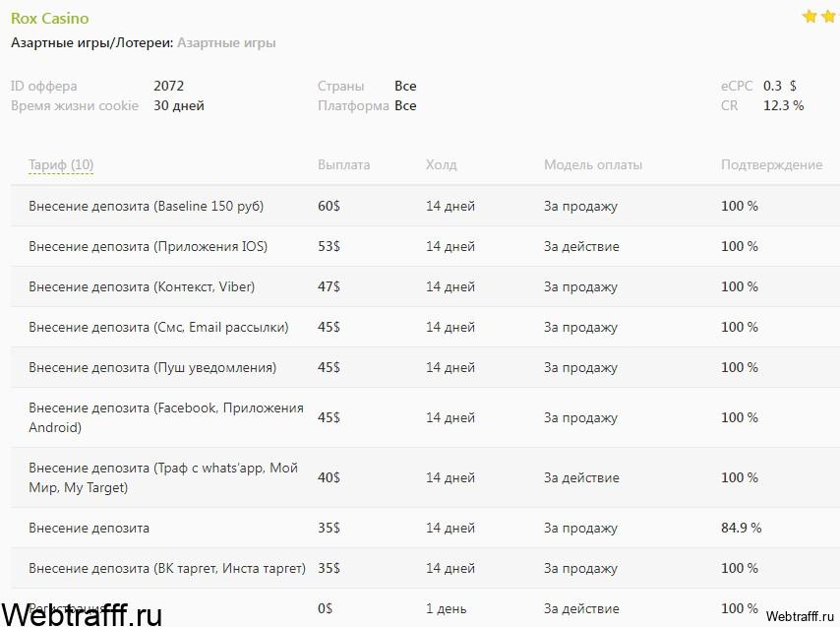Select the Facebook, Приложения Android tariff row

425,417
